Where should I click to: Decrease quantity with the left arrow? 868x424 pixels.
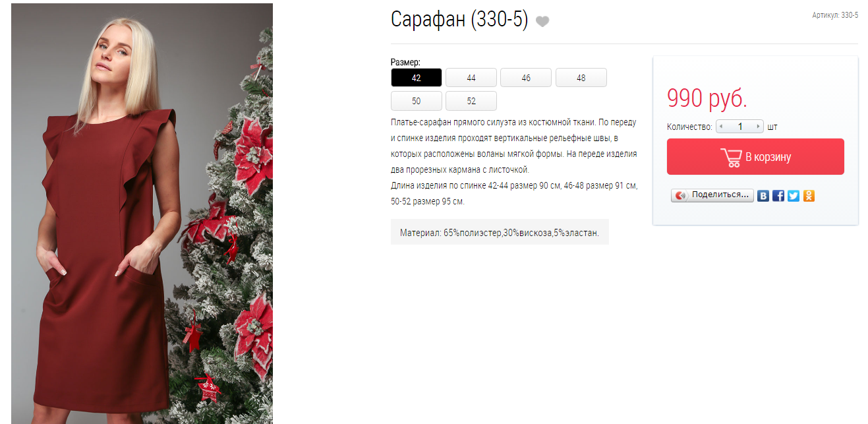721,127
